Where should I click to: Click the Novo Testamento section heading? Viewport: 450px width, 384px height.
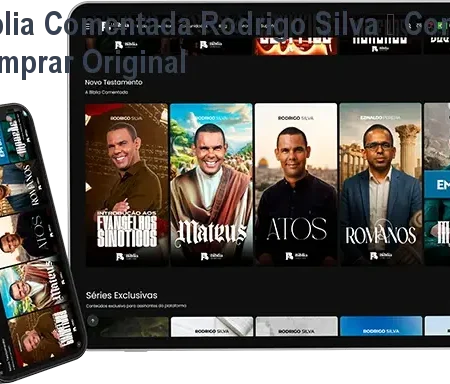click(113, 82)
